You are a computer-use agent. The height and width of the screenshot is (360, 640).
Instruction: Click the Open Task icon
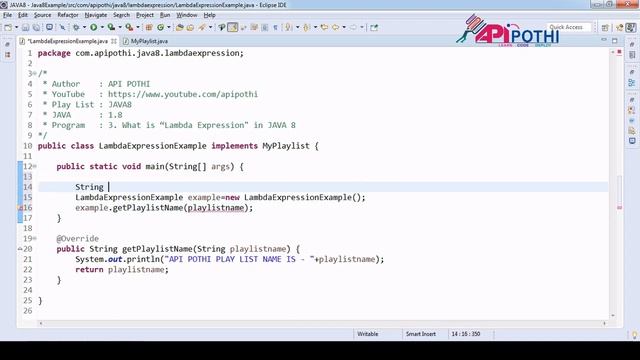click(x=190, y=27)
